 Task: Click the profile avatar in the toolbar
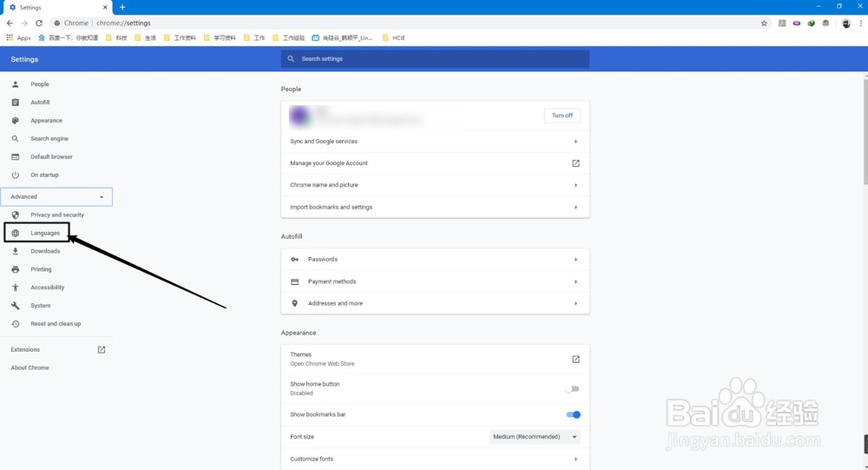coord(845,23)
